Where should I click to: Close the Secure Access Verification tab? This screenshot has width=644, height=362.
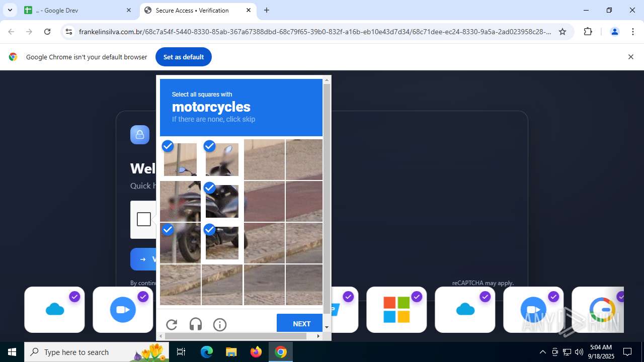(249, 10)
